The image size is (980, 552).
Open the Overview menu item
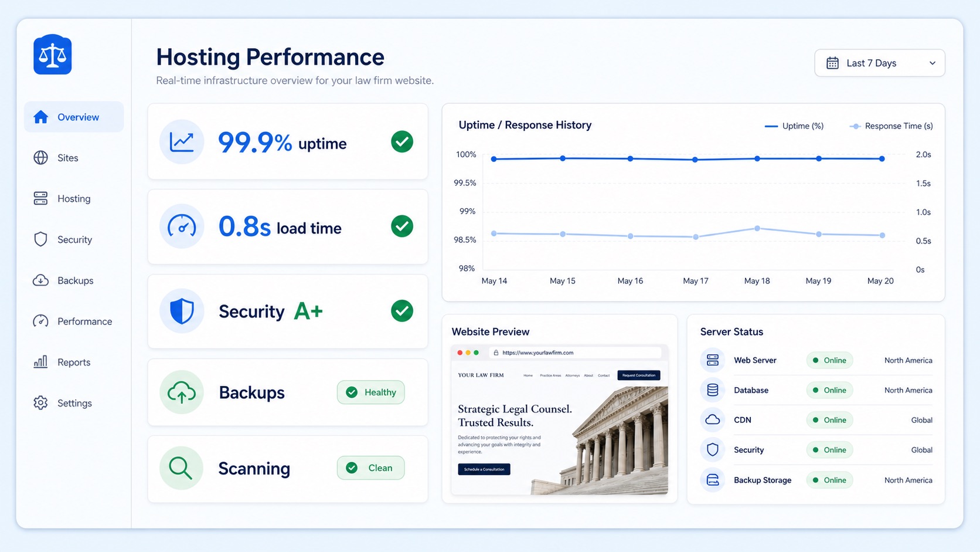74,117
